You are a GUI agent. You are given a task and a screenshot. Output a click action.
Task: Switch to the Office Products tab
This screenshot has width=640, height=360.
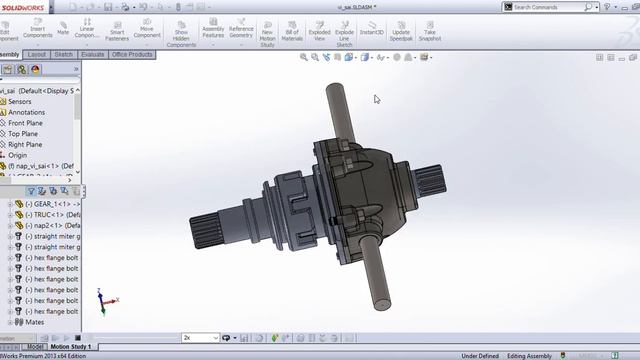(132, 54)
